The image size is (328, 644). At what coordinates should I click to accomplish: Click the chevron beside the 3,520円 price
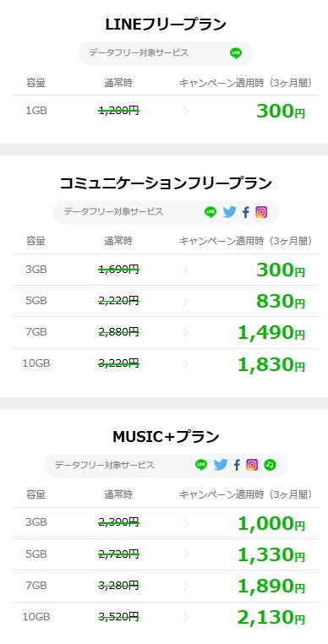[186, 617]
